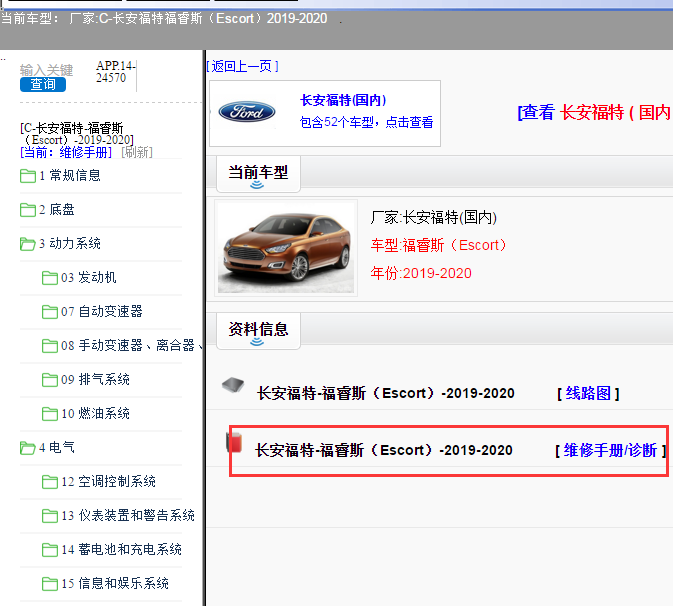Click the [当前：维修手册] link
The image size is (673, 606).
tap(66, 152)
